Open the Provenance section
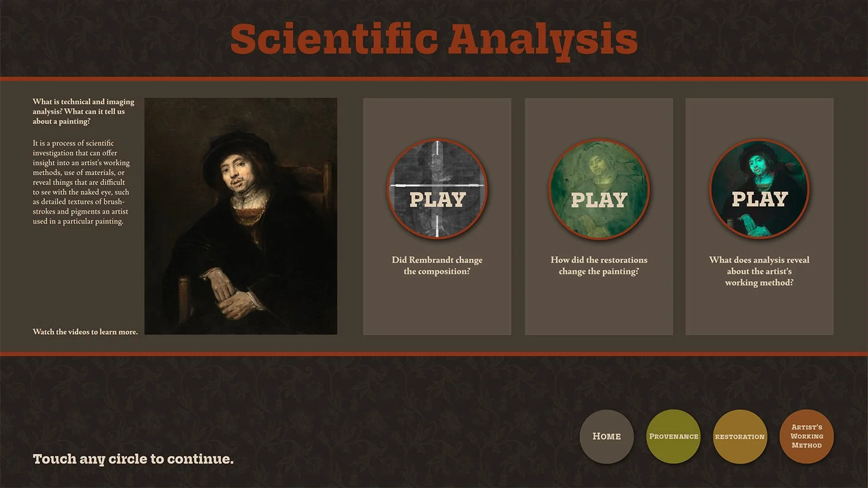 coord(674,437)
